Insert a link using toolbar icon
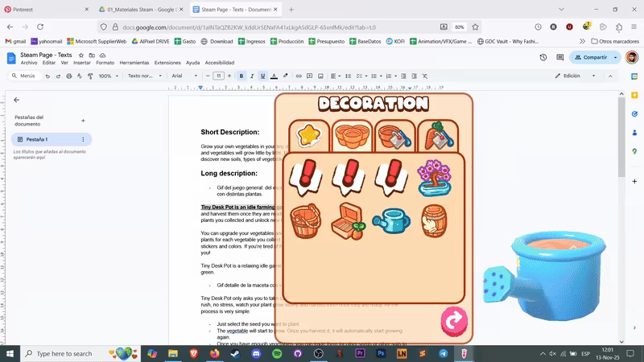Image resolution: width=644 pixels, height=362 pixels. click(x=299, y=76)
